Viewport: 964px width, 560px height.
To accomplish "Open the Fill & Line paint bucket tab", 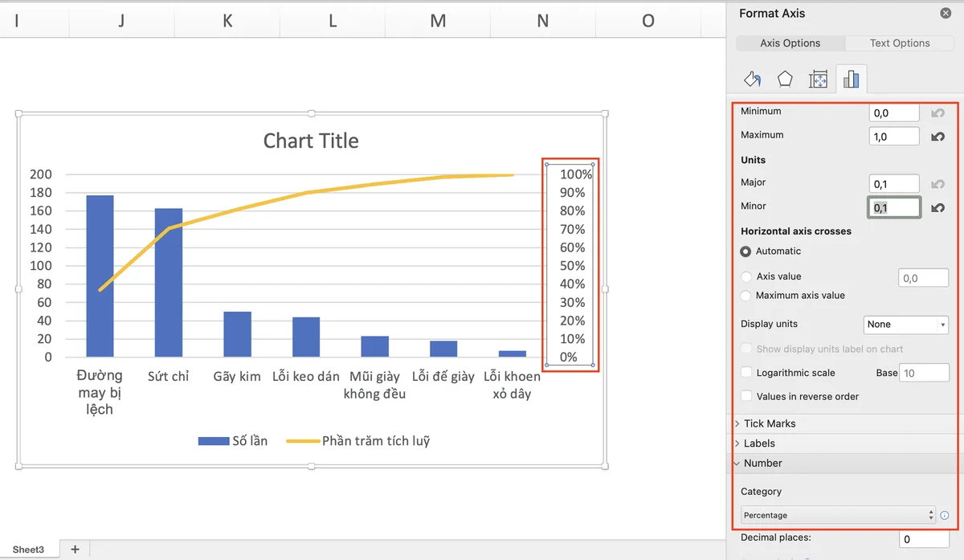I will (x=753, y=79).
